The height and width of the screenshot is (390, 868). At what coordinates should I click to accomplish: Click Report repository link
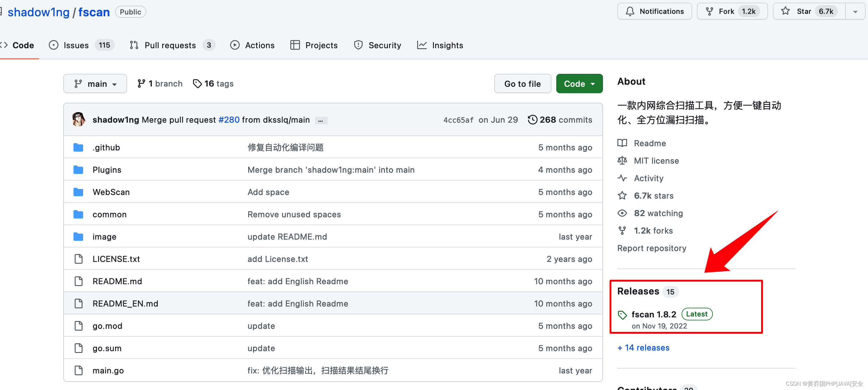coord(652,248)
